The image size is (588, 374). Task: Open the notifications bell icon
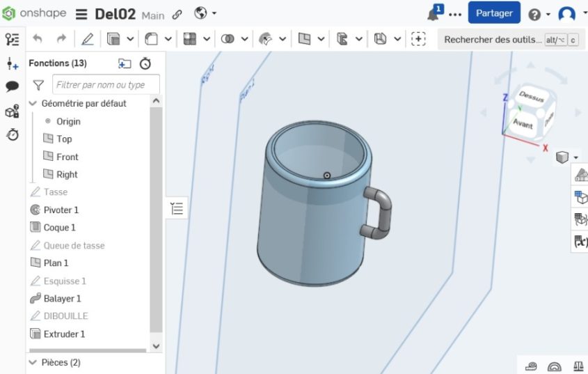coord(434,14)
